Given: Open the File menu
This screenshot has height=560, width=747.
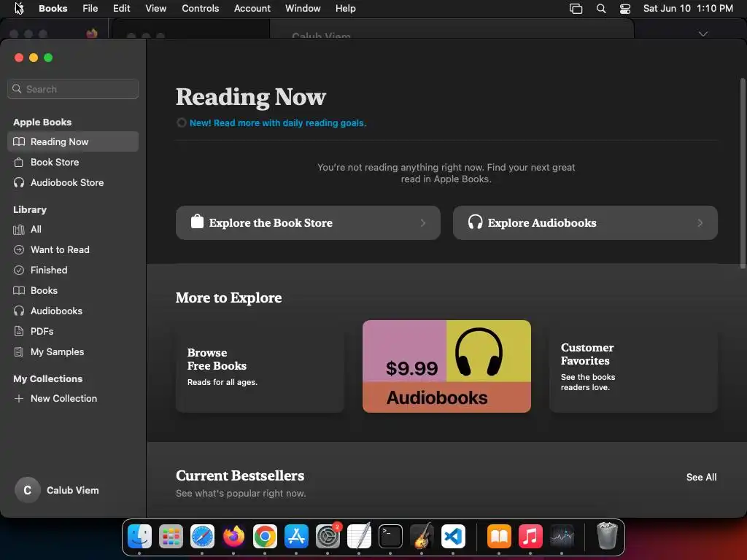Looking at the screenshot, I should coord(90,9).
